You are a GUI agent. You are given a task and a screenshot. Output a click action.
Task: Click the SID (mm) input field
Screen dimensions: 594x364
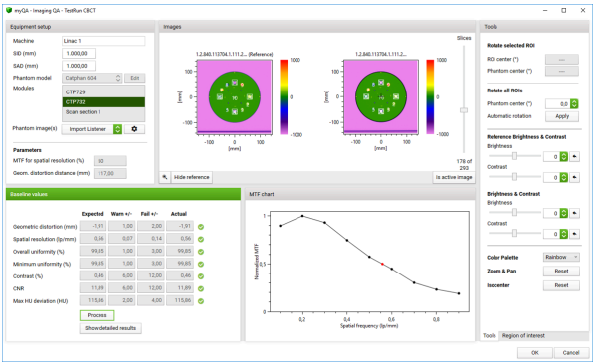79,54
